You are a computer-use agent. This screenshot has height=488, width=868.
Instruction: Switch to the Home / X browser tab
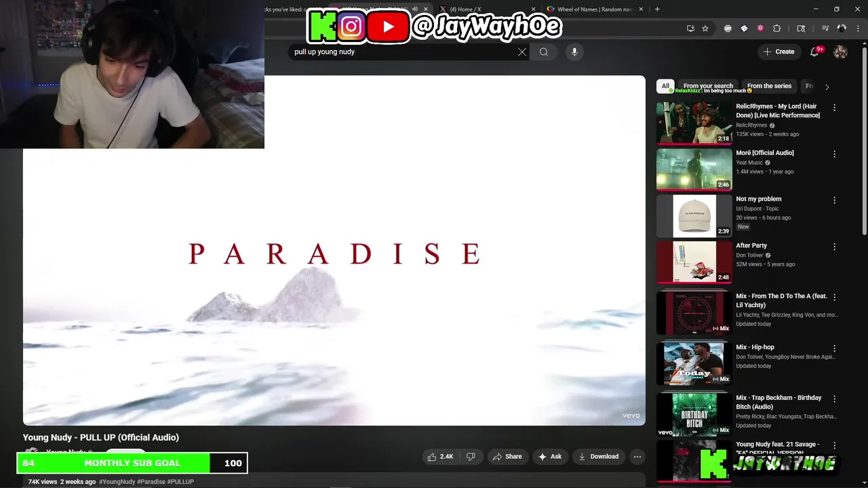click(x=485, y=9)
